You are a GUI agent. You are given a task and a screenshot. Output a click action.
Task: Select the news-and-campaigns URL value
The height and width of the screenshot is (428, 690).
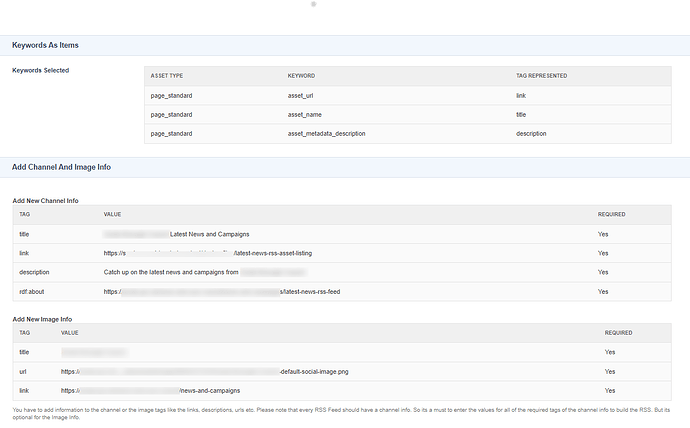150,390
